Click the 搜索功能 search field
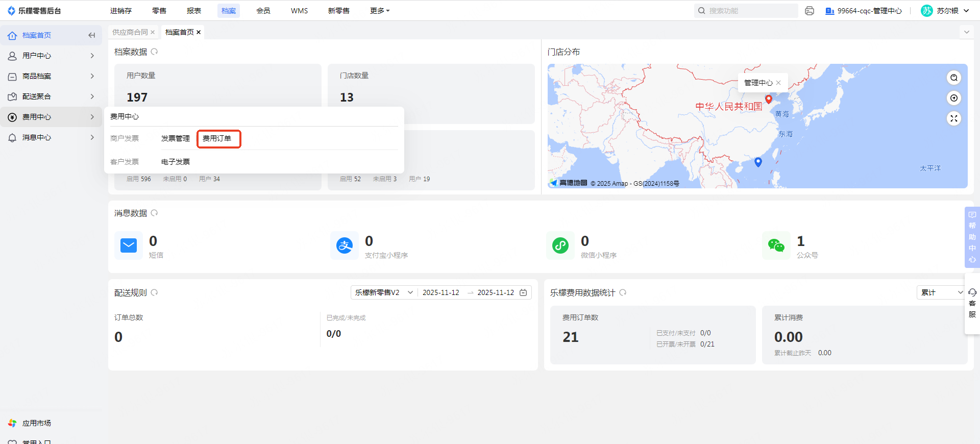The height and width of the screenshot is (444, 980). (x=750, y=11)
